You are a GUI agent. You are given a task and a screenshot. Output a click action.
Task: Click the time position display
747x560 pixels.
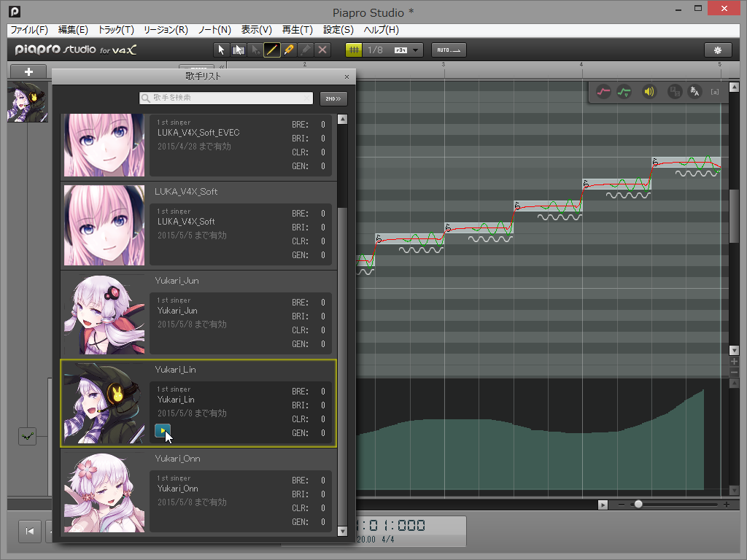click(392, 525)
